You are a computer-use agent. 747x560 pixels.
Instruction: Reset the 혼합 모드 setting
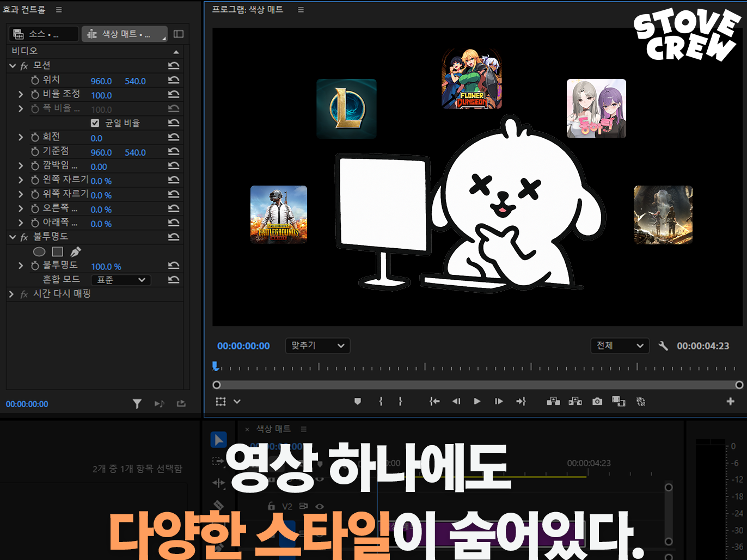click(174, 280)
